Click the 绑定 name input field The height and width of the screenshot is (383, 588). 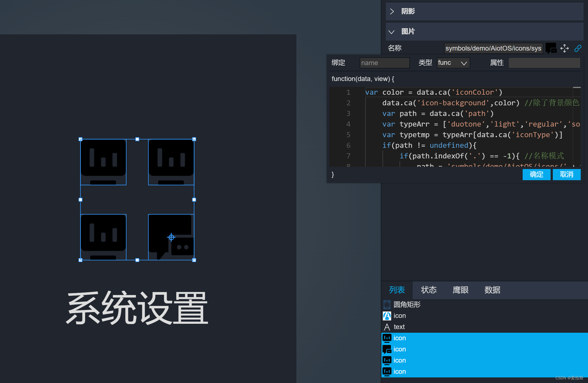click(x=384, y=63)
